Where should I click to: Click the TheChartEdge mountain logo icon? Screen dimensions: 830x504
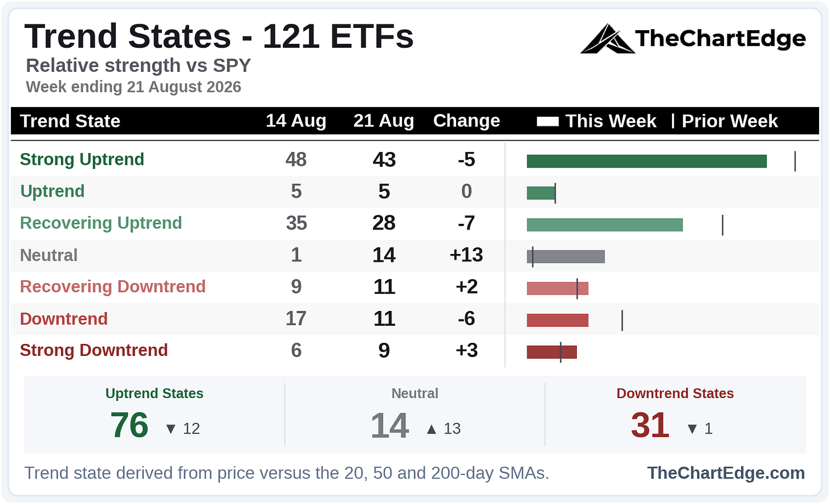(607, 39)
